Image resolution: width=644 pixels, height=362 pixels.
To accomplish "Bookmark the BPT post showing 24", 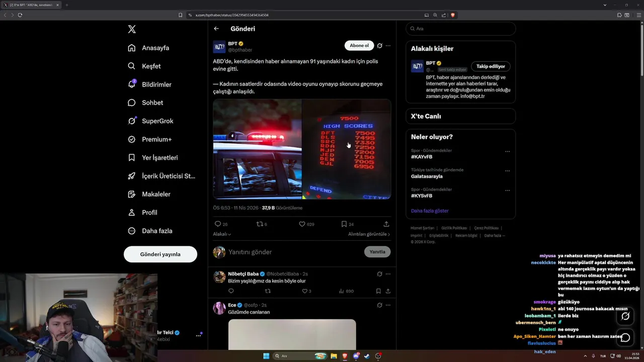I will (348, 224).
